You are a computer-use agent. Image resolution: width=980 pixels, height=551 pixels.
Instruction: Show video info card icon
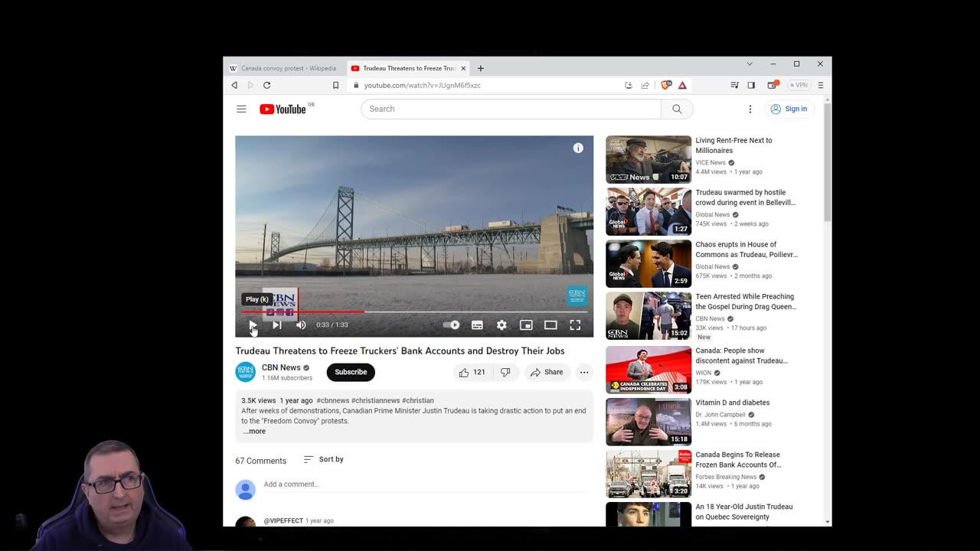point(578,148)
